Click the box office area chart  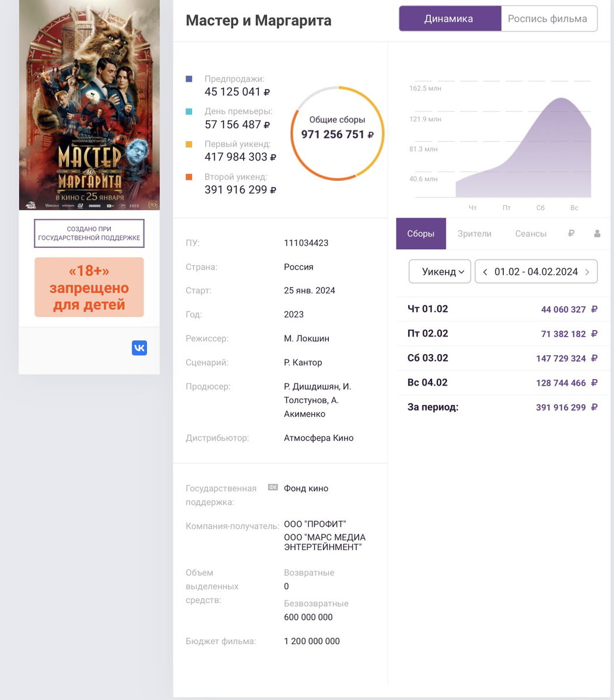(523, 148)
